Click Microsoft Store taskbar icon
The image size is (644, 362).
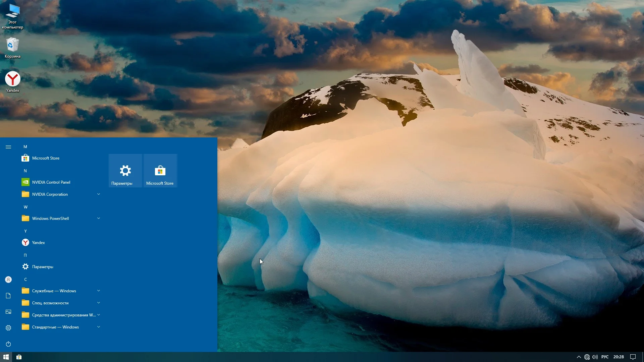coord(19,357)
